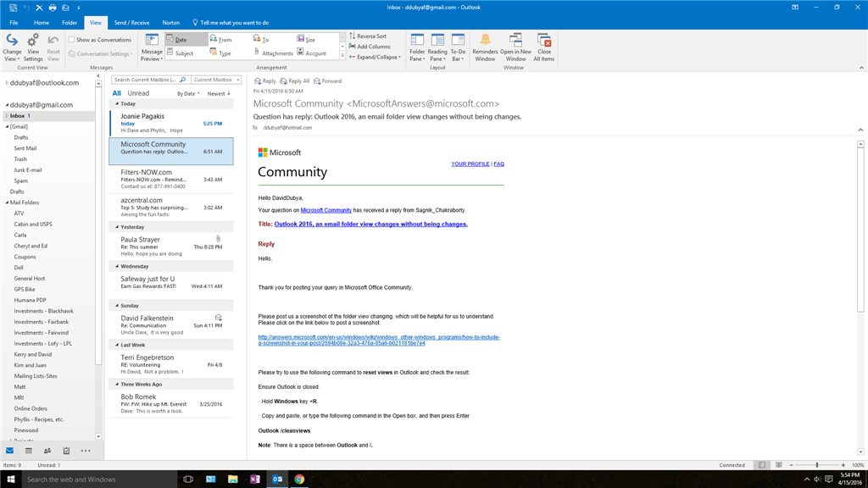Image resolution: width=868 pixels, height=488 pixels.
Task: Open the File tab
Action: coord(14,23)
